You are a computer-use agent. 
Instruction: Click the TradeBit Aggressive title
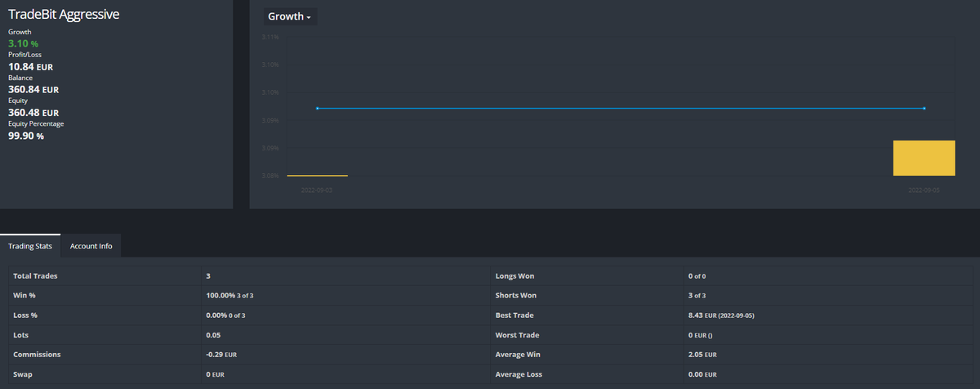[64, 15]
